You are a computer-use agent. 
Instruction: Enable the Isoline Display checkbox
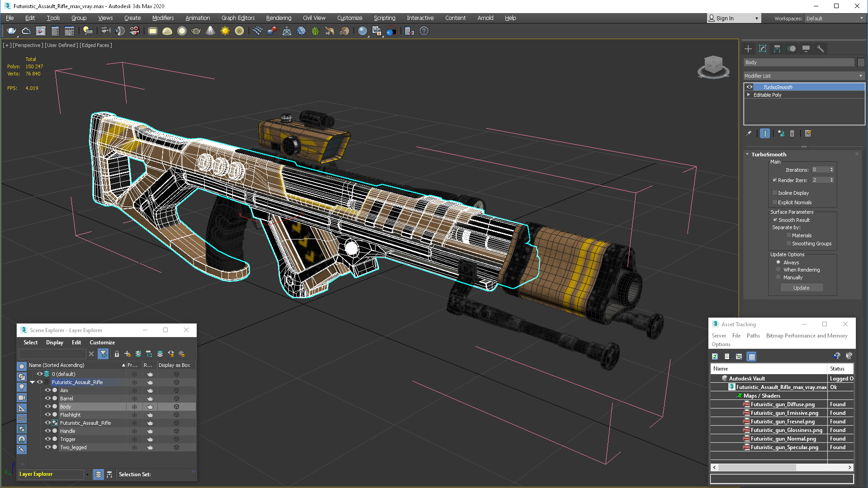(775, 193)
